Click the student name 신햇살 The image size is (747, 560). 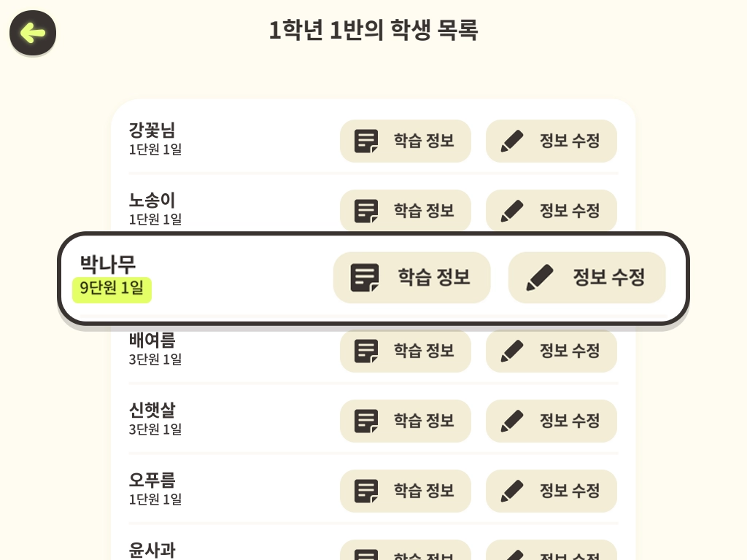coord(152,411)
